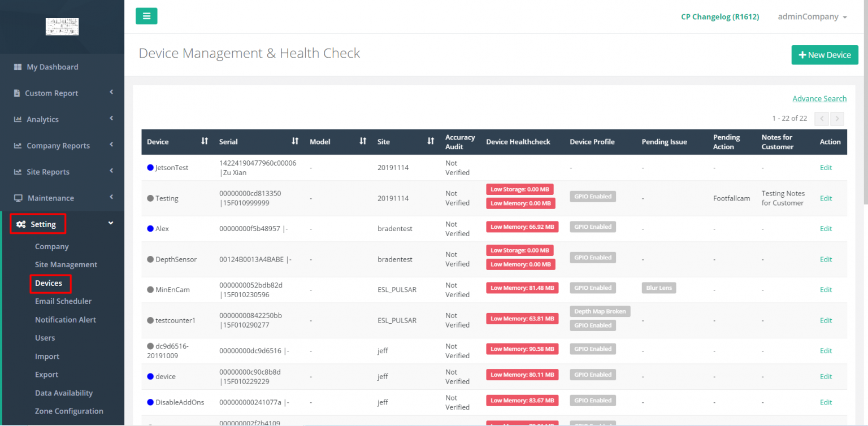The height and width of the screenshot is (426, 868).
Task: Open the green hamburger navigation menu
Action: [x=146, y=16]
